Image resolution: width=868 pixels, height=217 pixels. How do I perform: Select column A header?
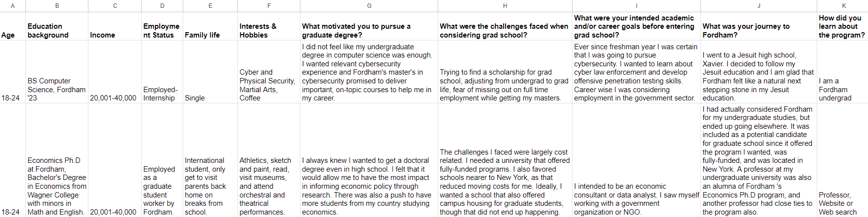click(13, 6)
